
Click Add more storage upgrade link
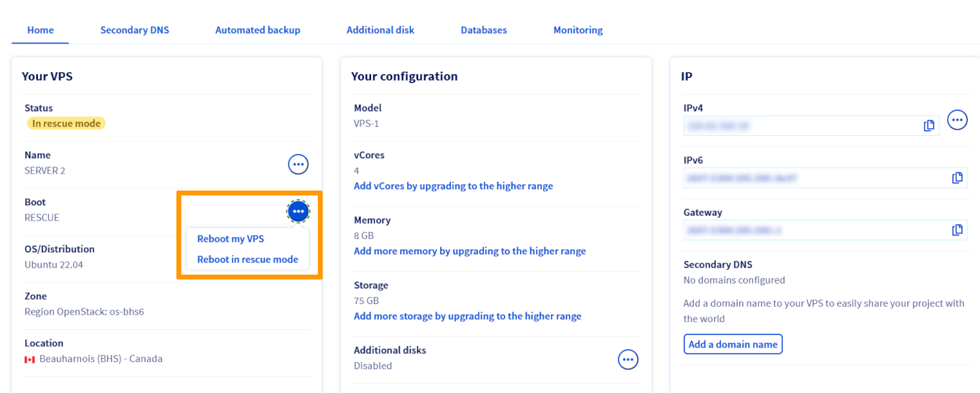click(468, 316)
